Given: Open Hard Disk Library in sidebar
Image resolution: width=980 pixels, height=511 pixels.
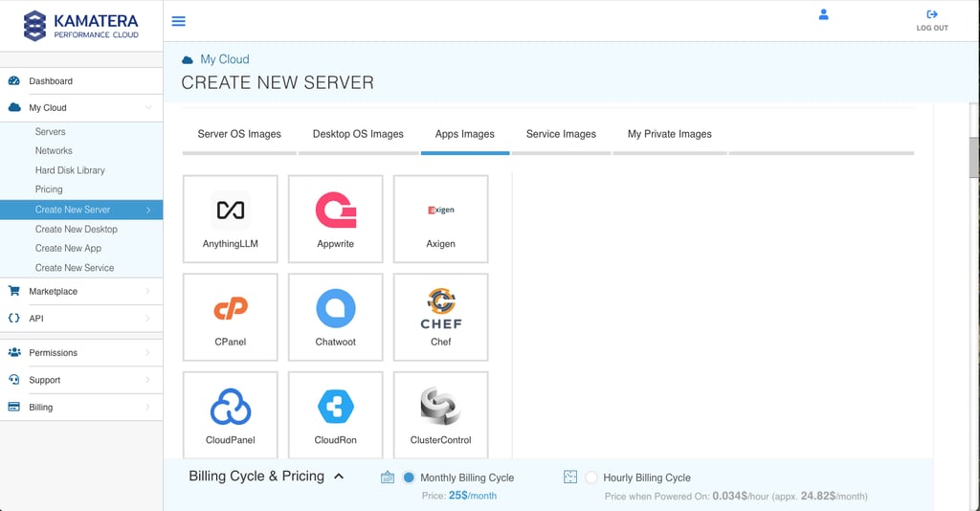Looking at the screenshot, I should [x=70, y=170].
